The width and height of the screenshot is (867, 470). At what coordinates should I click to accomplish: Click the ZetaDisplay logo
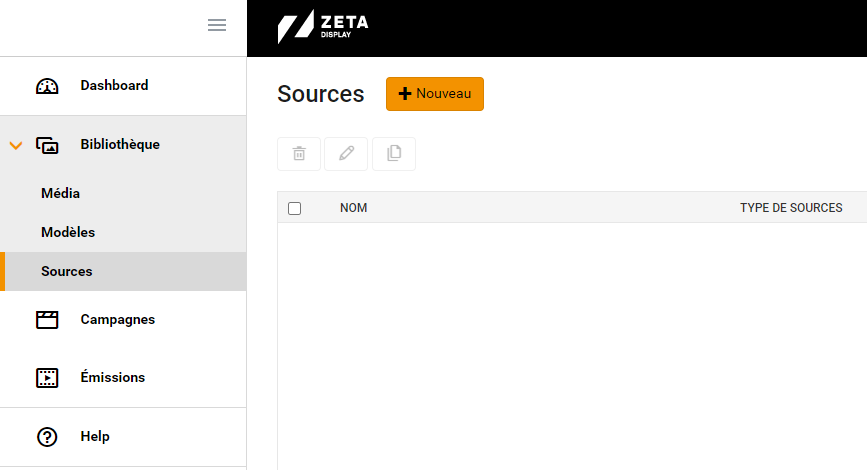click(x=323, y=27)
